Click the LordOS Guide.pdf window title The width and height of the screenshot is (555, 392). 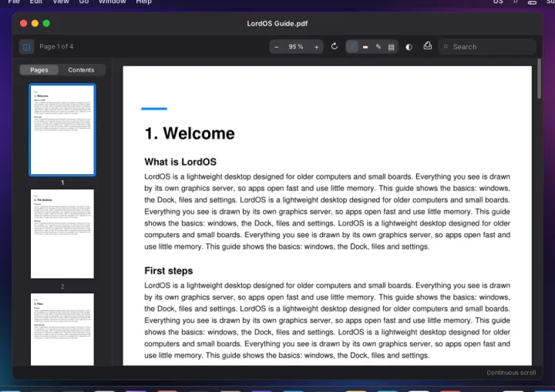click(x=277, y=24)
